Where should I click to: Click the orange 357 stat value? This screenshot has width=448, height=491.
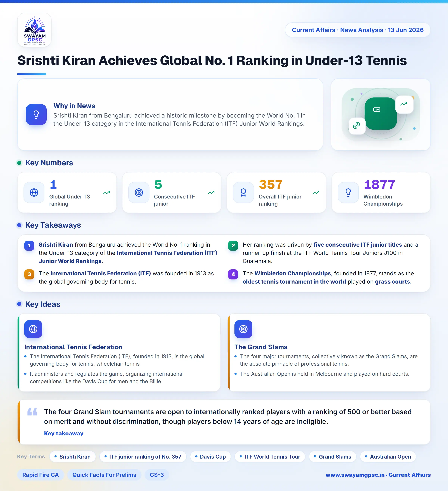click(x=270, y=184)
